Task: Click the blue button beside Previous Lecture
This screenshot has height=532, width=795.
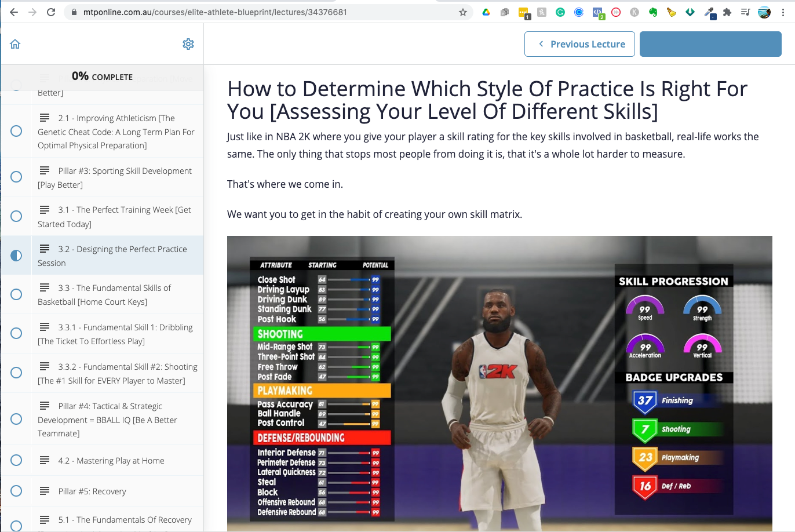Action: click(710, 43)
